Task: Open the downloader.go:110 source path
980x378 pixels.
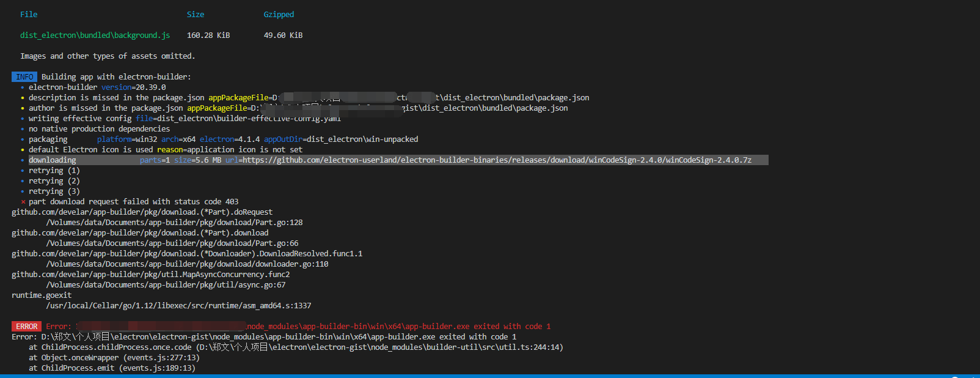Action: [187, 264]
